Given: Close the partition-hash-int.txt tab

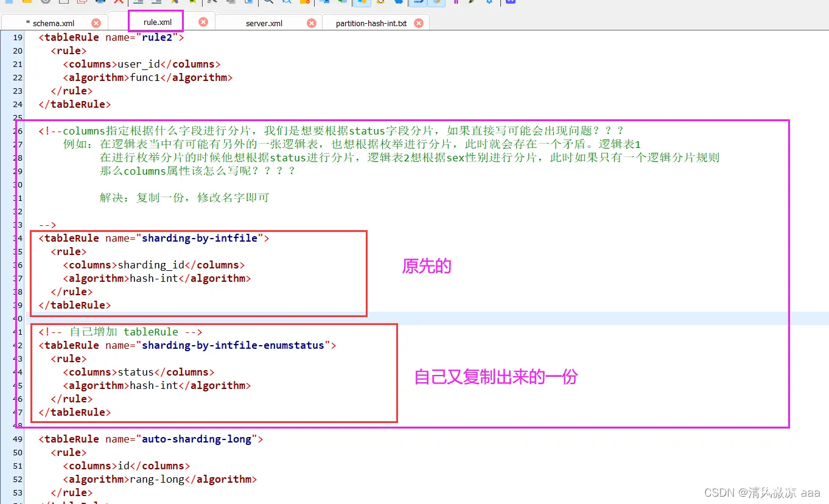Looking at the screenshot, I should [419, 23].
